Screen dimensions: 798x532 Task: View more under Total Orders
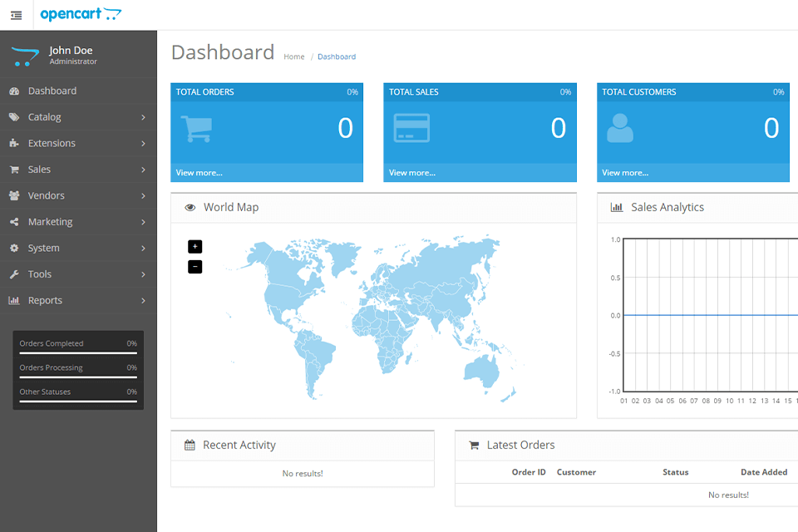199,173
